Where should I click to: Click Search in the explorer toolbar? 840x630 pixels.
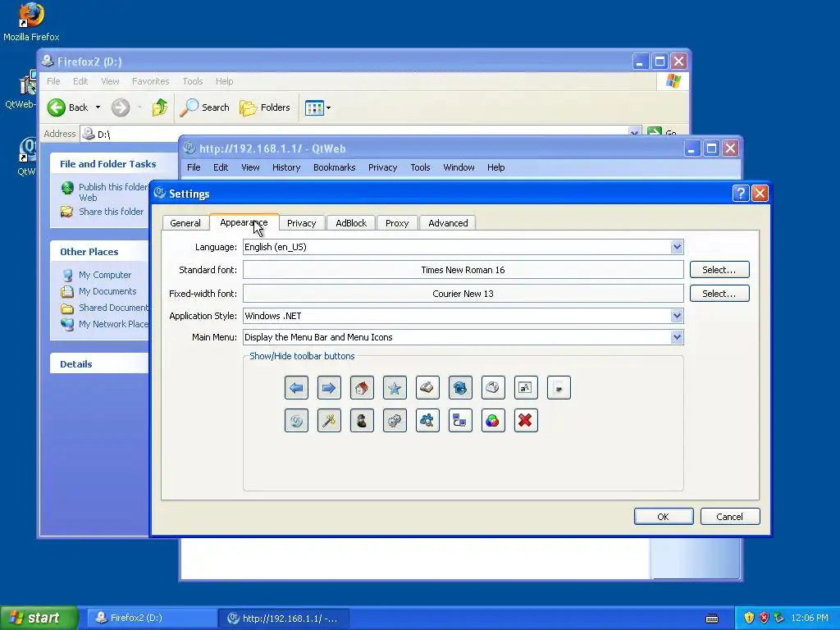pos(204,107)
